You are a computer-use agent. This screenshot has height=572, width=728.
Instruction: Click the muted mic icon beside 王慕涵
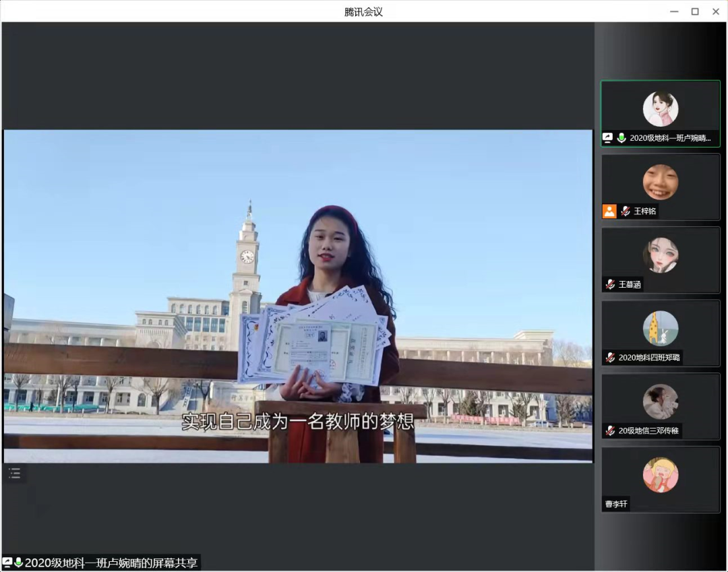pyautogui.click(x=610, y=284)
